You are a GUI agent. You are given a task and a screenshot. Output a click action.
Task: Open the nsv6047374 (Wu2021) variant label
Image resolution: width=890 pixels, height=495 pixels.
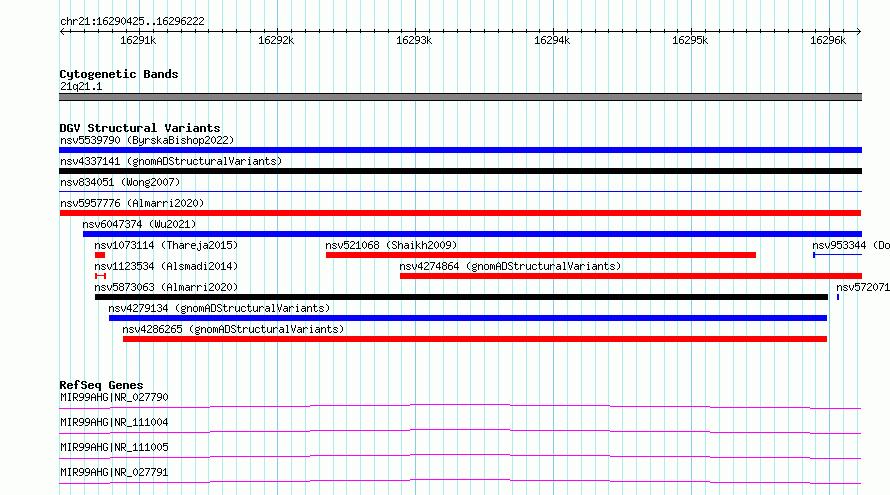pos(139,224)
